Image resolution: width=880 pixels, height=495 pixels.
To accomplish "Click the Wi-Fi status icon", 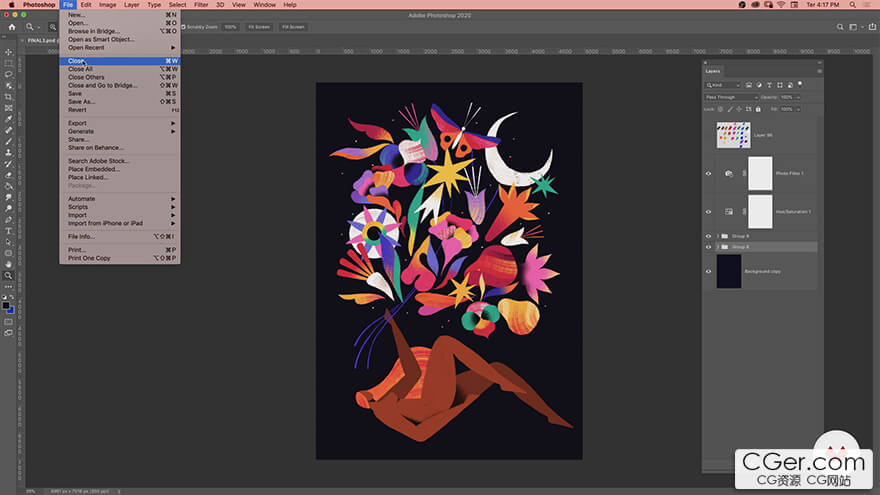I will (x=781, y=4).
